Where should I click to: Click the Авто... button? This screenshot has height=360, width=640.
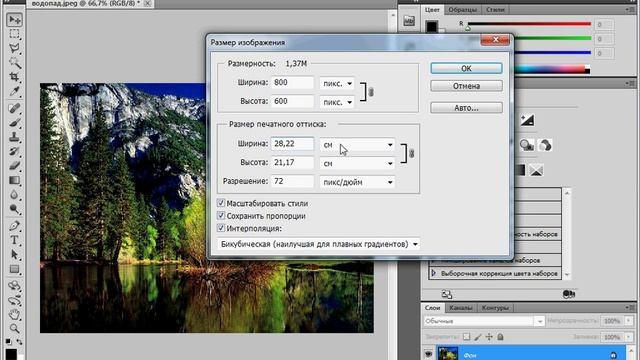466,108
